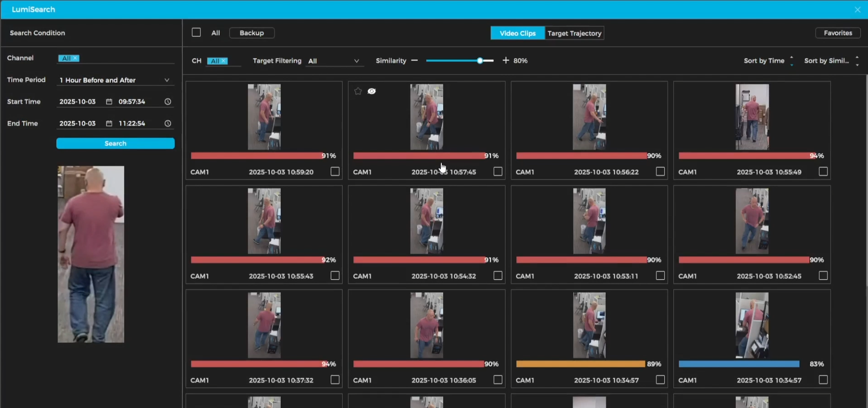Decrease similarity with the minus icon
The image size is (868, 408).
click(x=414, y=60)
